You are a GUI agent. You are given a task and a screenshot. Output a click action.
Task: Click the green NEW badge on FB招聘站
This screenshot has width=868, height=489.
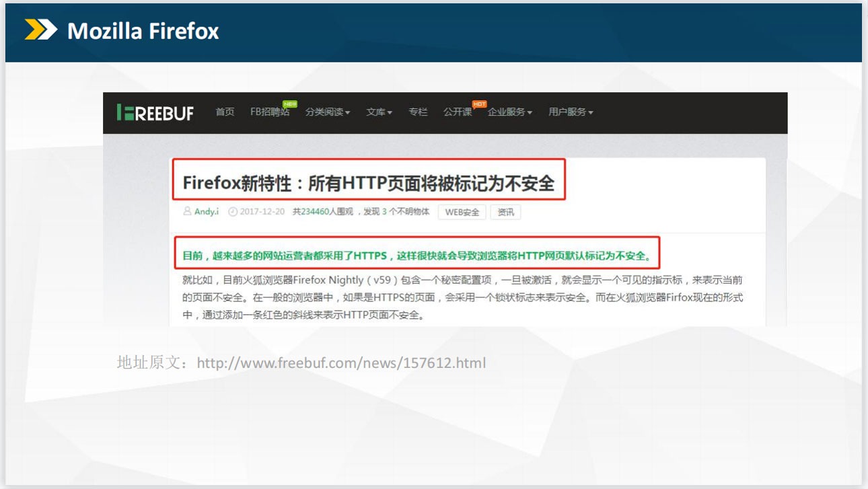coord(290,104)
